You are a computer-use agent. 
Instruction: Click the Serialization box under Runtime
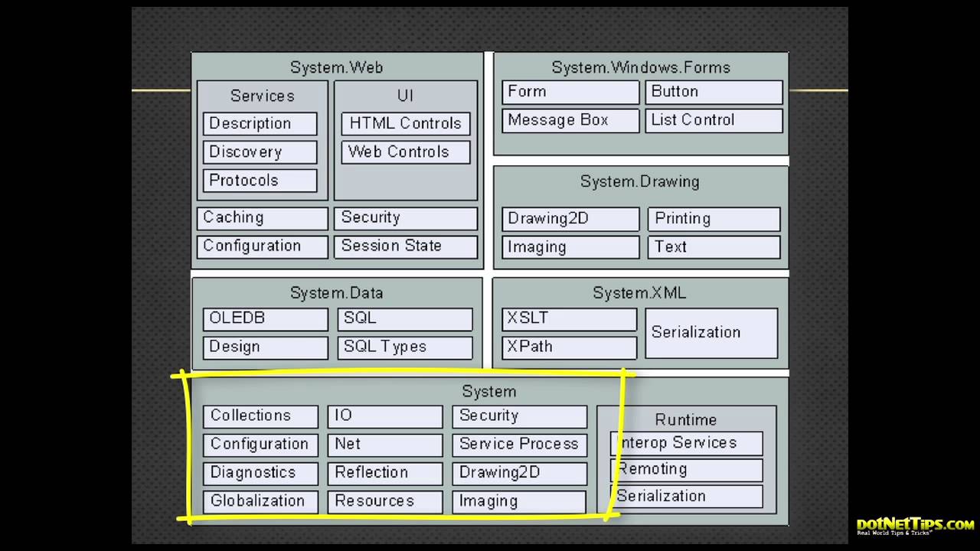coord(687,497)
